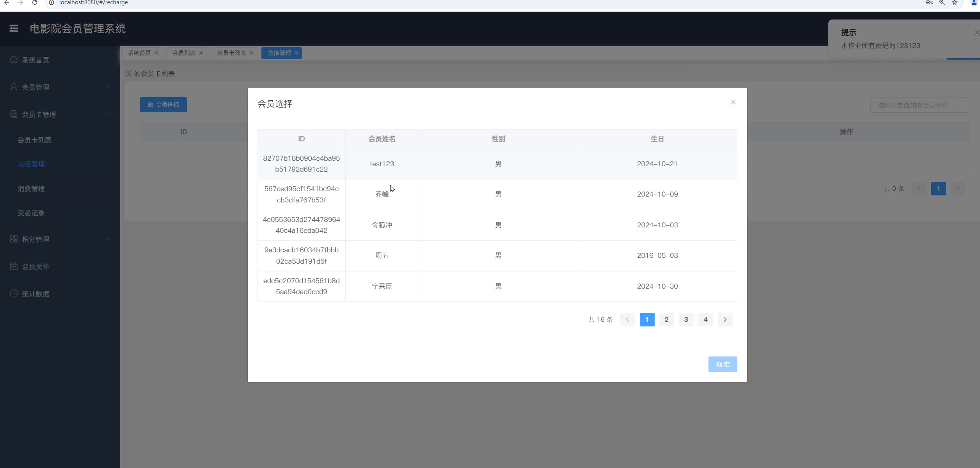
Task: Expand the 积分管理 submenu arrow
Action: point(107,239)
